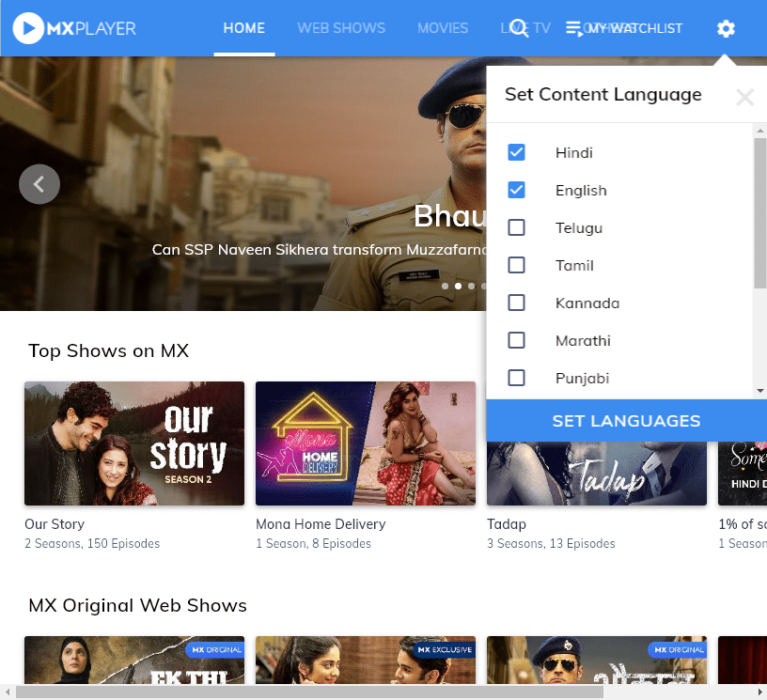Viewport: 767px width, 700px height.
Task: Open the Ek Thi MX Original thumbnail
Action: tap(134, 660)
